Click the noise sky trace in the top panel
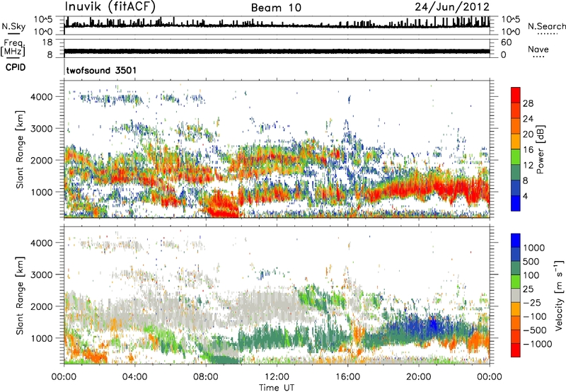 [277, 25]
